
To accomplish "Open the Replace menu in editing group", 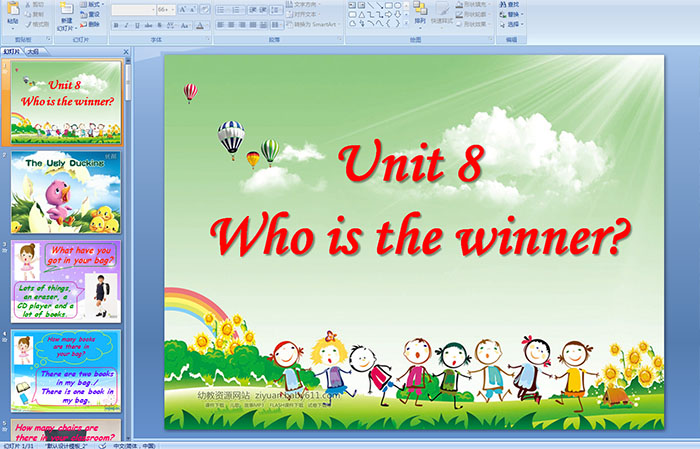I will [x=511, y=14].
